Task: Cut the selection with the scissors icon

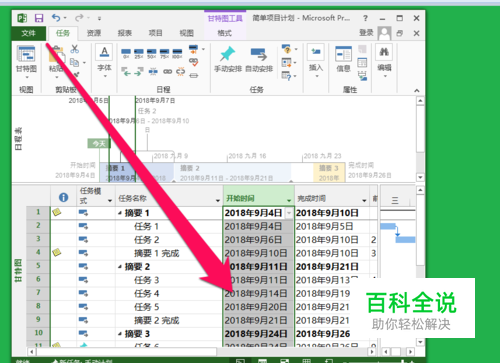Action: [75, 49]
